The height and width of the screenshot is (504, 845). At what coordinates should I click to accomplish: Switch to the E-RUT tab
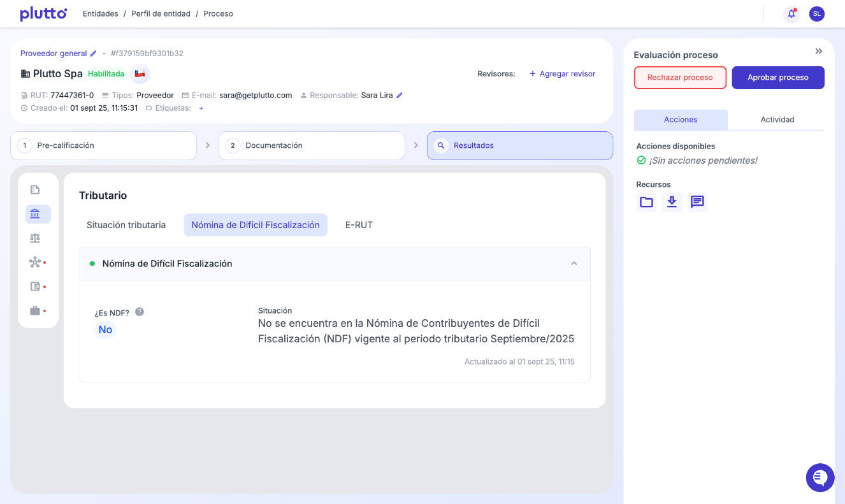358,224
